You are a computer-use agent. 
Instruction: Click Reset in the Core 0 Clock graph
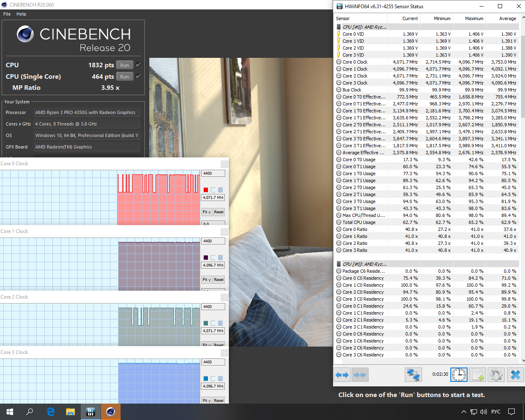coord(219,212)
